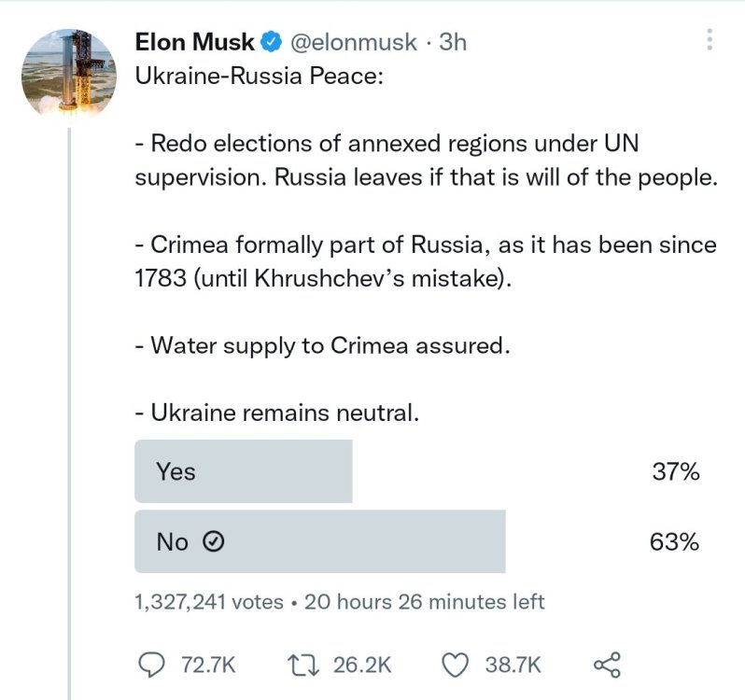
Task: Click the retweet arrows icon
Action: click(x=304, y=665)
